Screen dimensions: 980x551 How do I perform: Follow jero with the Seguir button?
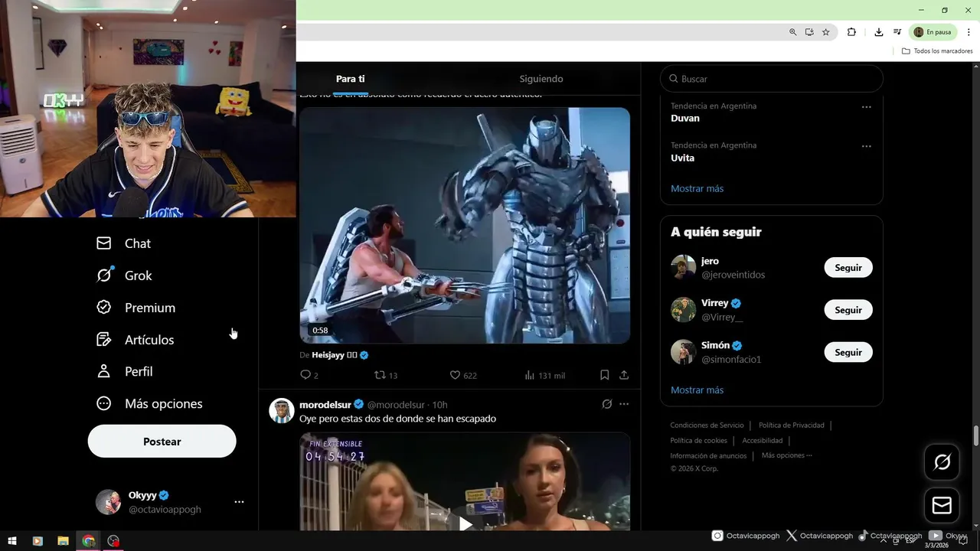(x=848, y=268)
